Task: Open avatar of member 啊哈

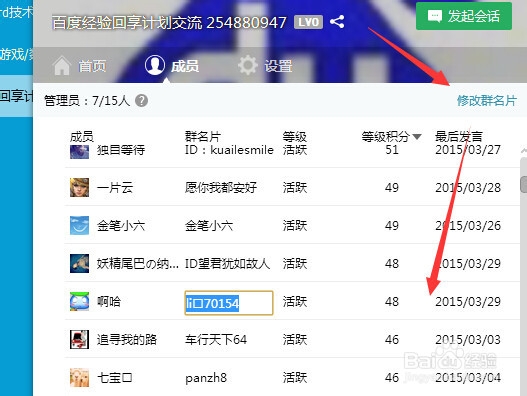Action: click(x=79, y=301)
